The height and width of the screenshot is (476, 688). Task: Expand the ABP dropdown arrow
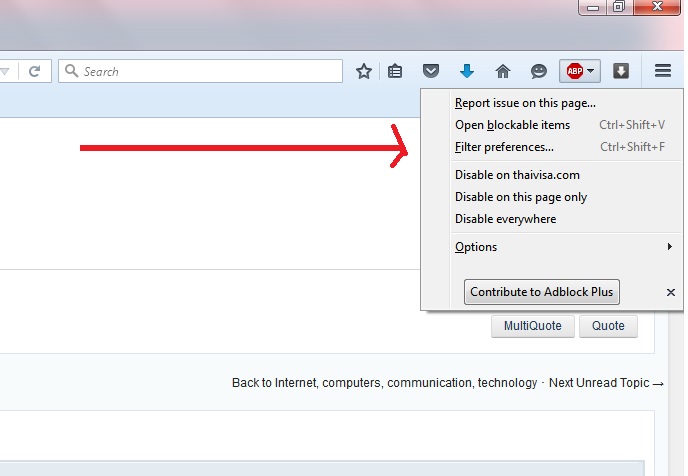591,71
